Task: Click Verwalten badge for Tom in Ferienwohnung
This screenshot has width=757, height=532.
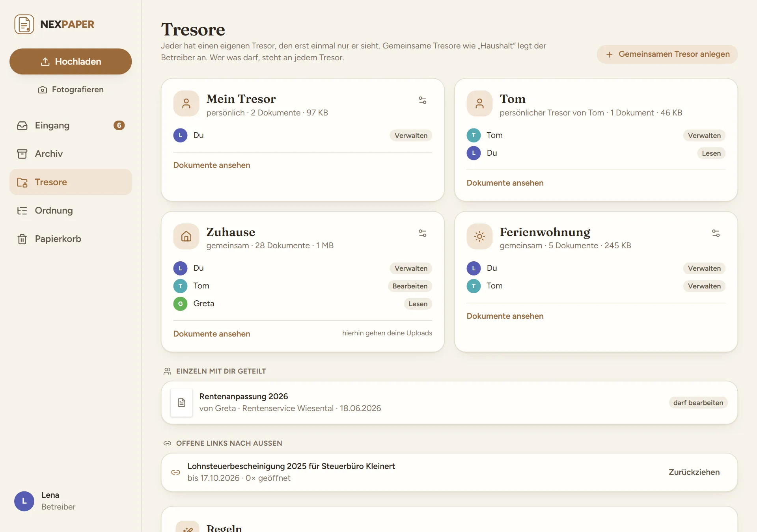Action: click(704, 286)
